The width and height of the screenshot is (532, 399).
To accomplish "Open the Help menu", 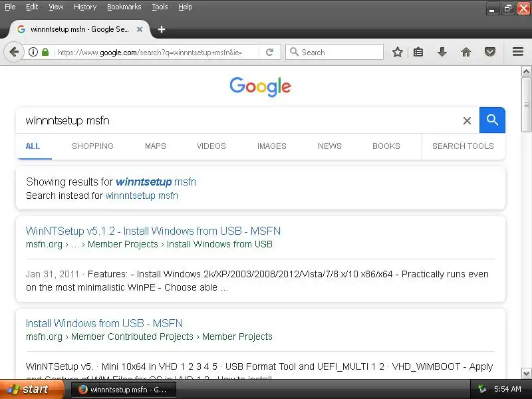I will [x=186, y=7].
